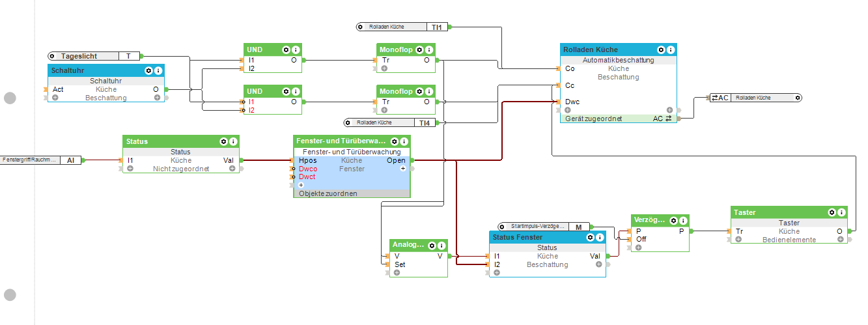This screenshot has width=868, height=325.
Task: Expand inputs with plus on Taster block
Action: click(738, 240)
